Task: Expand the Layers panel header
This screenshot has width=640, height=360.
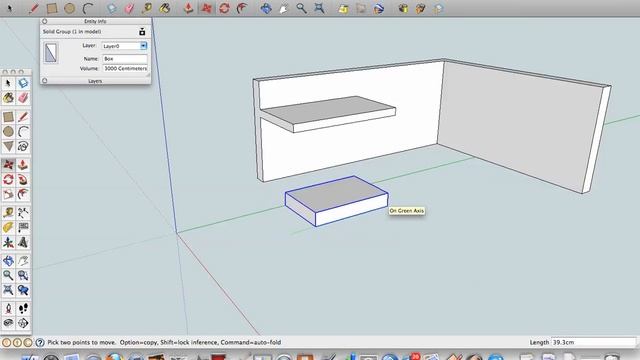Action: tap(95, 81)
